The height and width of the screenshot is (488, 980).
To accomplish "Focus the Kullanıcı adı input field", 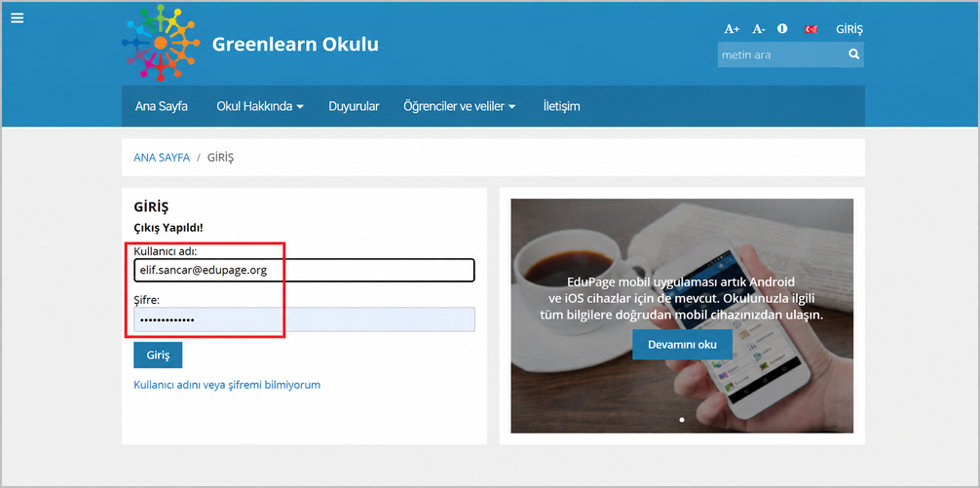I will [x=304, y=270].
